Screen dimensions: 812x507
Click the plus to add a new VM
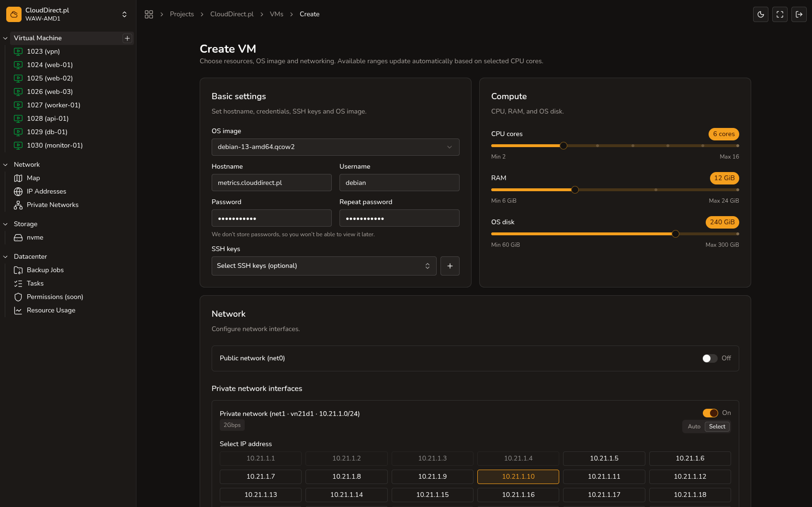(127, 38)
